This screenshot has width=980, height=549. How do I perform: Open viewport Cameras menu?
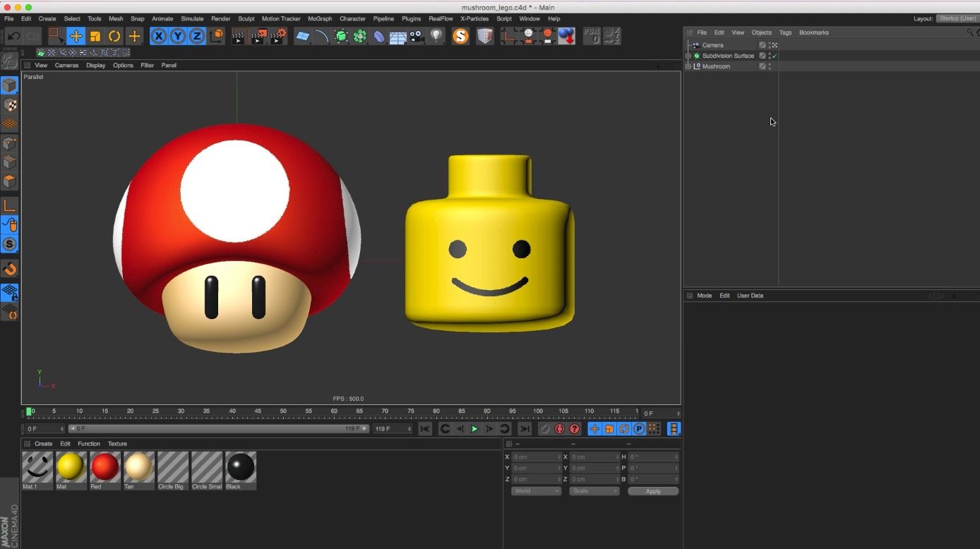(x=67, y=66)
